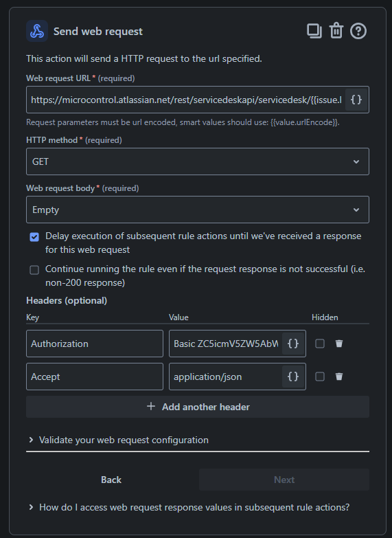The height and width of the screenshot is (538, 392).
Task: Enable Continue running the rule on non-200 response
Action: pyautogui.click(x=34, y=270)
